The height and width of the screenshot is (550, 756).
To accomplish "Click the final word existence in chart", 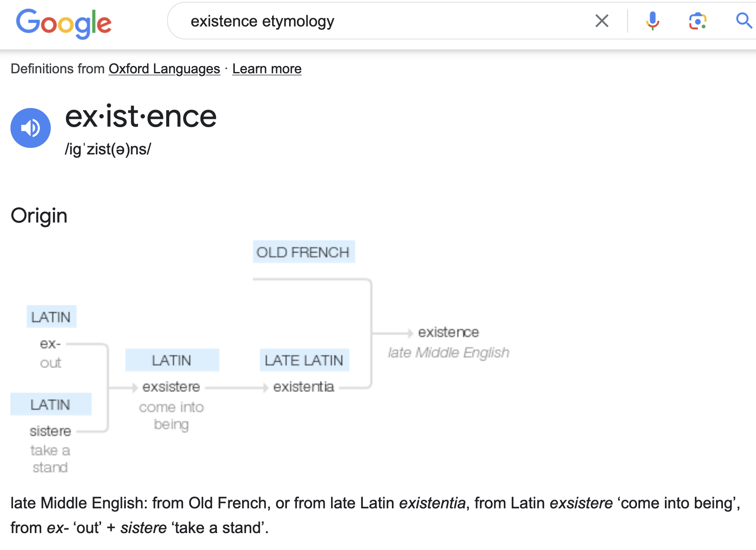I will pyautogui.click(x=448, y=332).
